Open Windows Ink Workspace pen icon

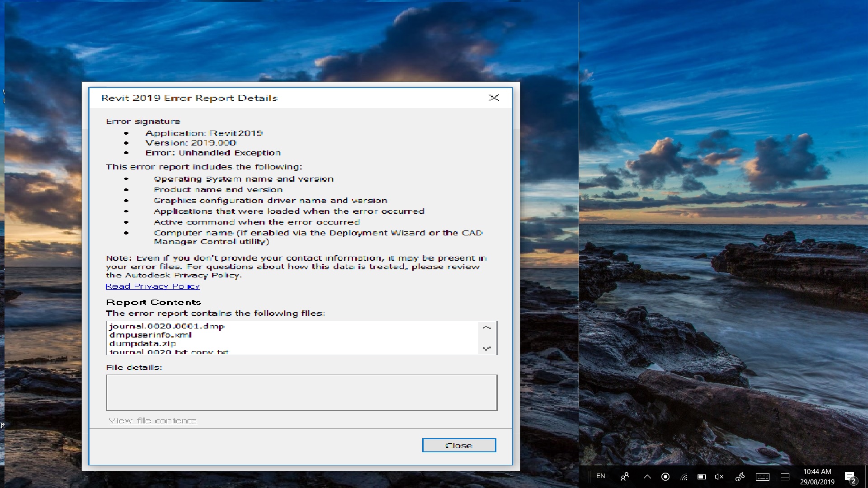(x=740, y=477)
